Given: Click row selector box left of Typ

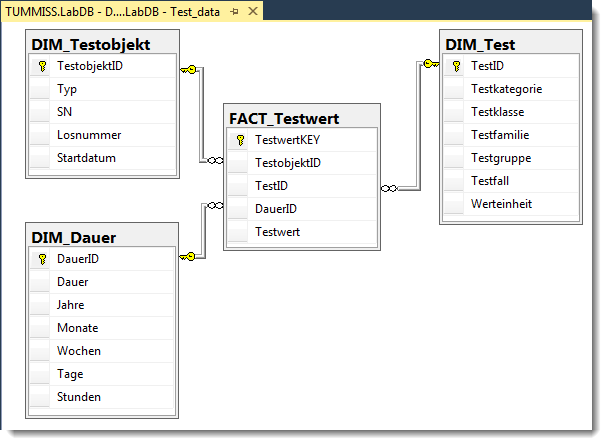Looking at the screenshot, I should pos(40,89).
